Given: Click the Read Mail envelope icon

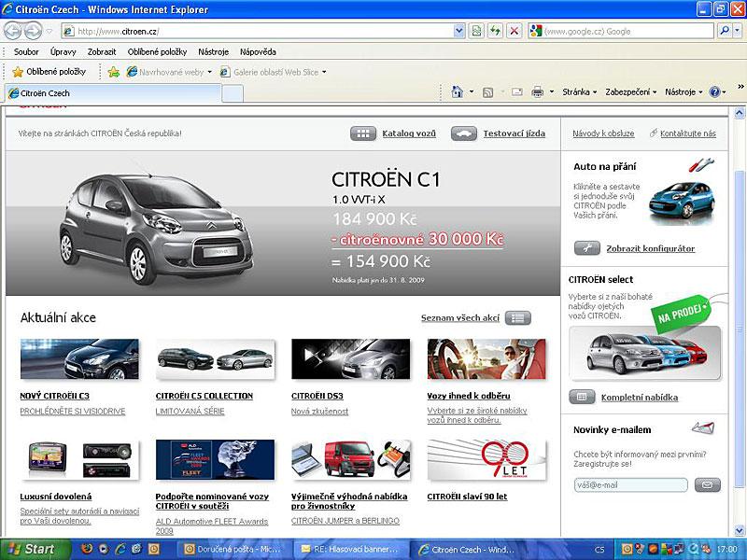Looking at the screenshot, I should (517, 91).
